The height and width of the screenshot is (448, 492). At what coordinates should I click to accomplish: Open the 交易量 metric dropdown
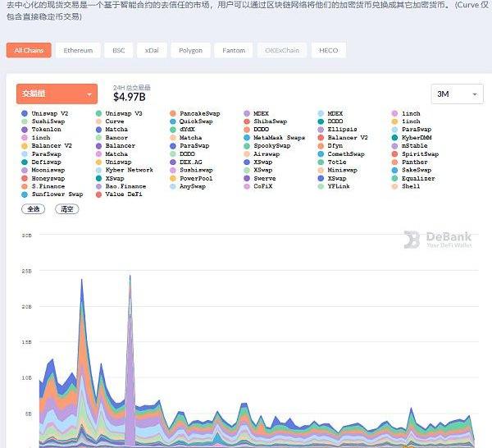coord(57,94)
